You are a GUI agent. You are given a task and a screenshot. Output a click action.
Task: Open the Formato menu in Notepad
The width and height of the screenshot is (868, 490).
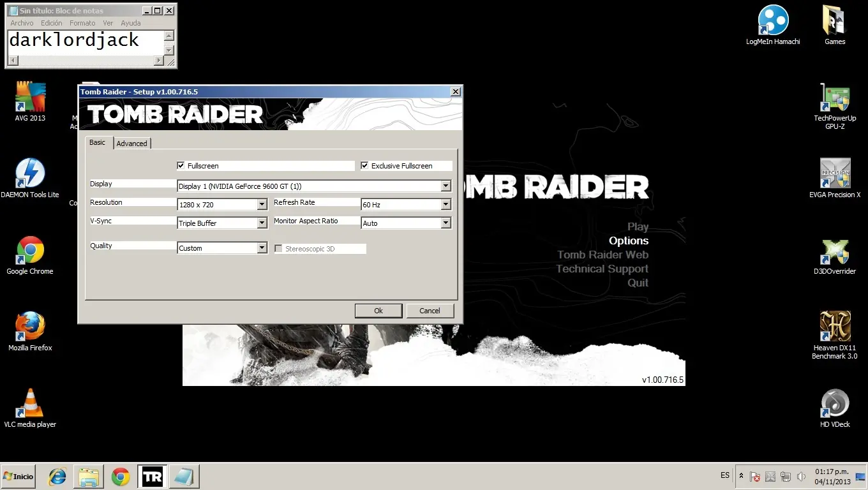82,23
